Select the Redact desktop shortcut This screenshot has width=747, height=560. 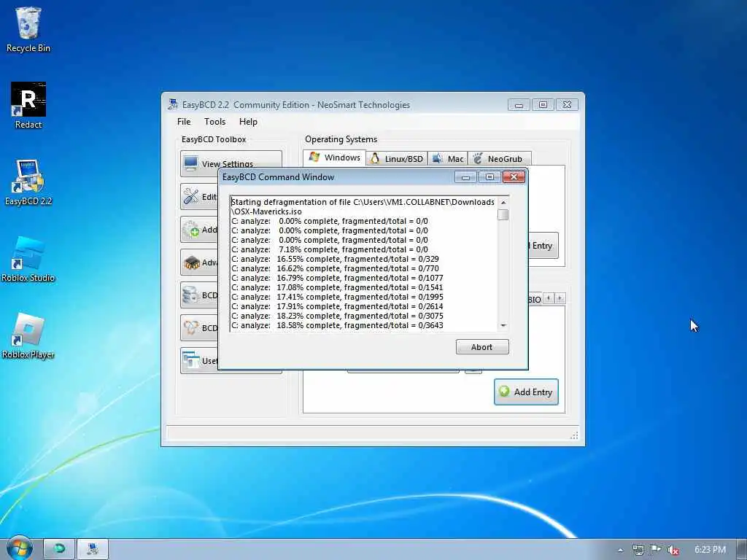click(28, 106)
